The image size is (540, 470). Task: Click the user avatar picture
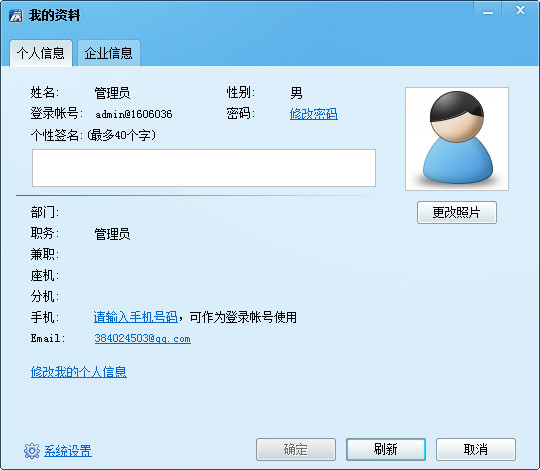pyautogui.click(x=457, y=139)
